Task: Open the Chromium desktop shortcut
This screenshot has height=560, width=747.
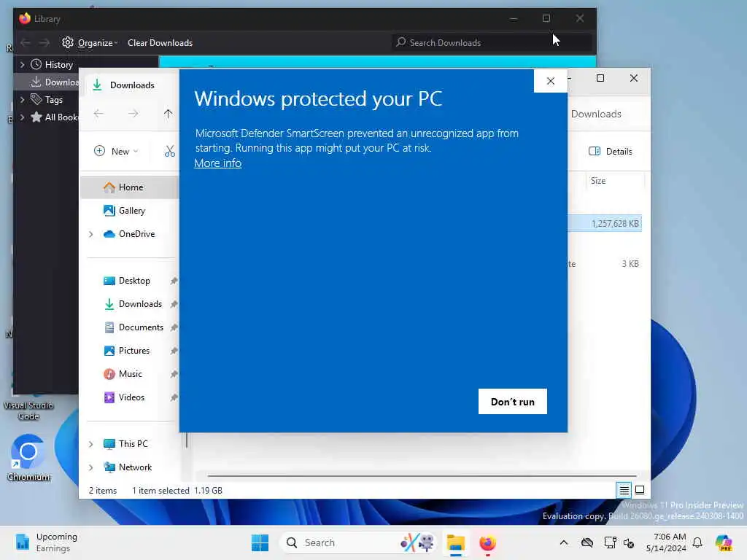Action: 28,458
